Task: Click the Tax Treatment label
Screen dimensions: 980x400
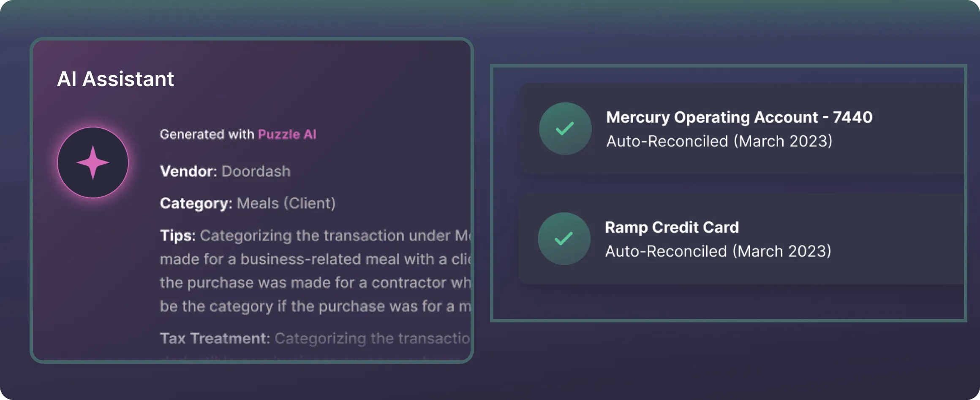Action: pyautogui.click(x=215, y=338)
